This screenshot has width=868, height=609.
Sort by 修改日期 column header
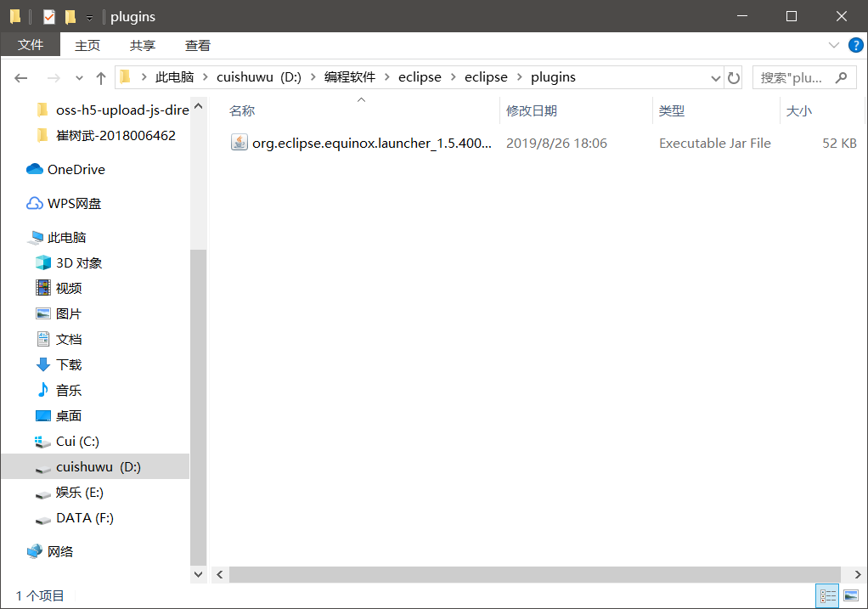[x=532, y=110]
